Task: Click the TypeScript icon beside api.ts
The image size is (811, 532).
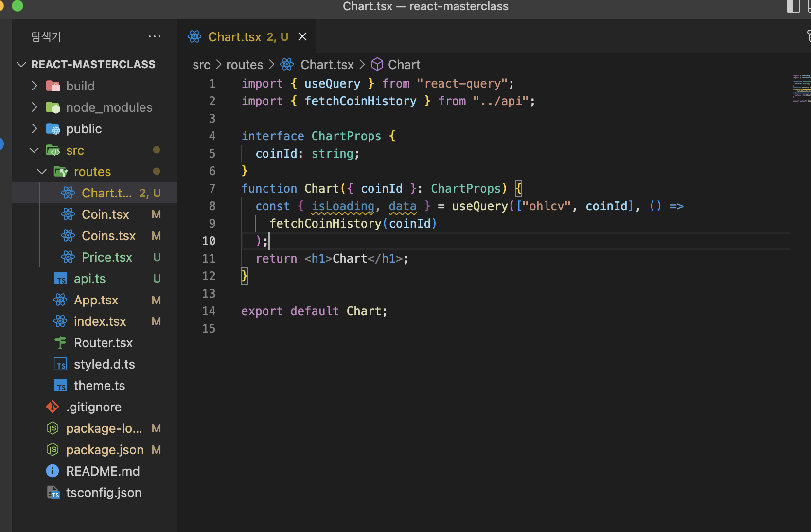Action: 60,279
